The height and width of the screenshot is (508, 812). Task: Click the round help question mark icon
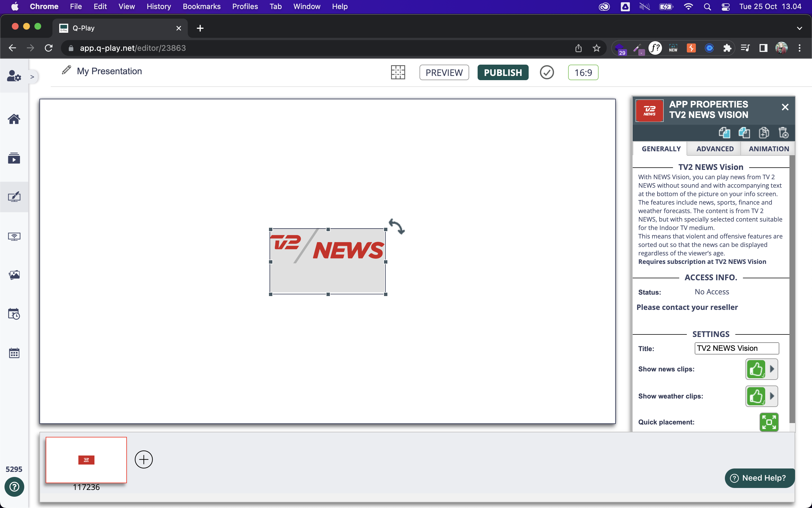tap(14, 487)
